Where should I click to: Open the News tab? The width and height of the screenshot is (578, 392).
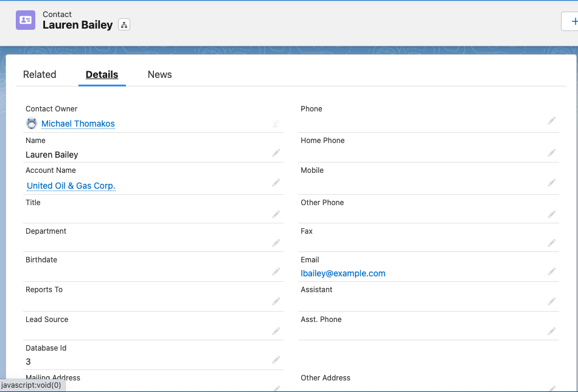[x=159, y=74]
